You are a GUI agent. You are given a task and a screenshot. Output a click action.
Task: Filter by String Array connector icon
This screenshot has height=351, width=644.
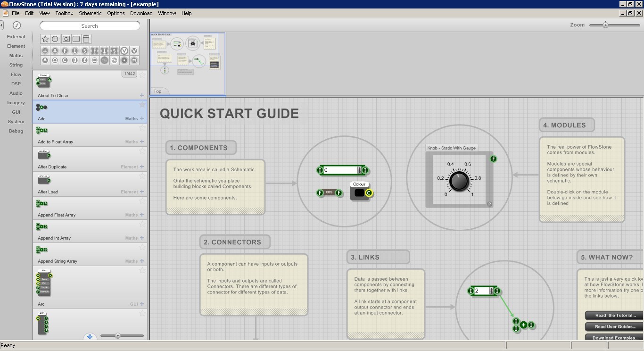(115, 50)
